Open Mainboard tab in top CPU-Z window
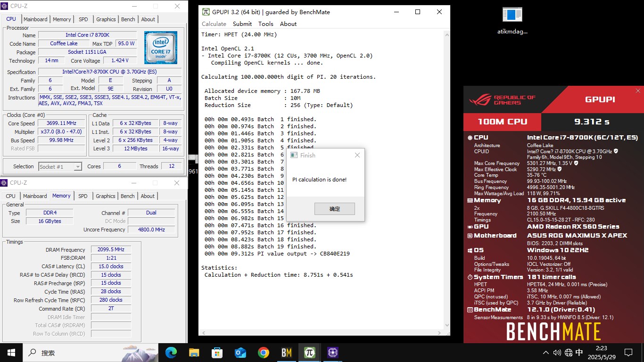Viewport: 644px width, 362px height. click(35, 19)
